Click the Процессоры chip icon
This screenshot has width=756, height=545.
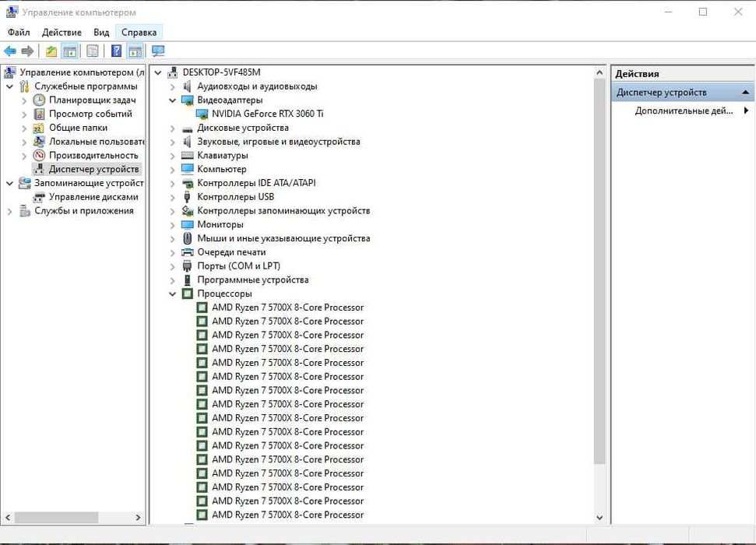(188, 294)
